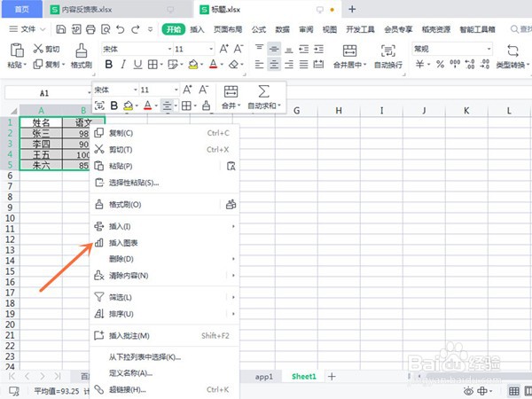The width and height of the screenshot is (532, 399).
Task: Click the Name Box showing A1
Action: pyautogui.click(x=46, y=93)
